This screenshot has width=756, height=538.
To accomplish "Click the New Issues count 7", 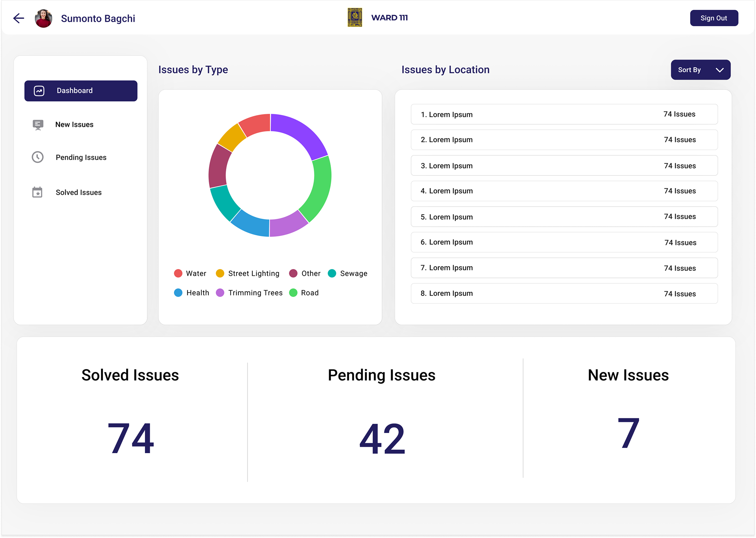I will click(628, 433).
